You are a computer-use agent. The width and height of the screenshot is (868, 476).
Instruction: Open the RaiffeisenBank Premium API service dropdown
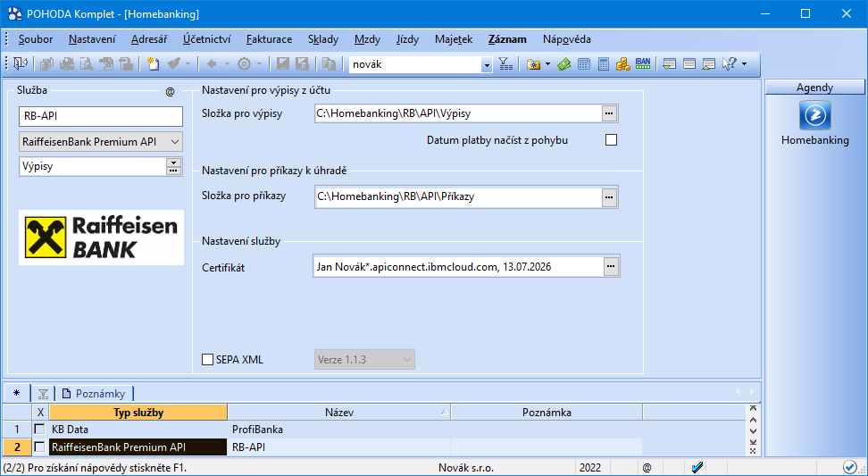coord(175,142)
